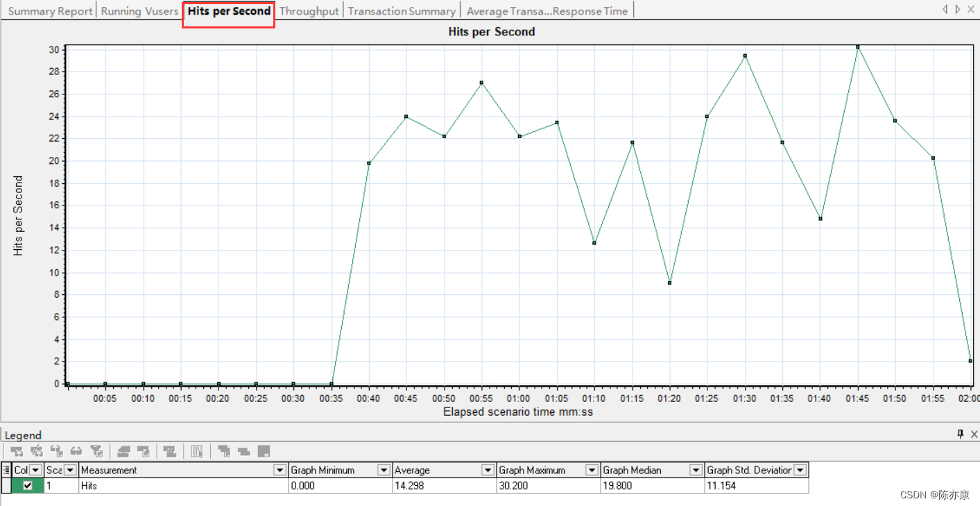Open the Transaction Summary tab
980x506 pixels.
(402, 11)
